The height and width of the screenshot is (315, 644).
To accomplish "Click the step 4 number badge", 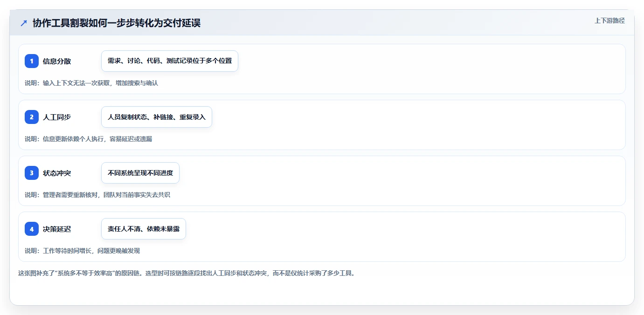I will pyautogui.click(x=32, y=229).
